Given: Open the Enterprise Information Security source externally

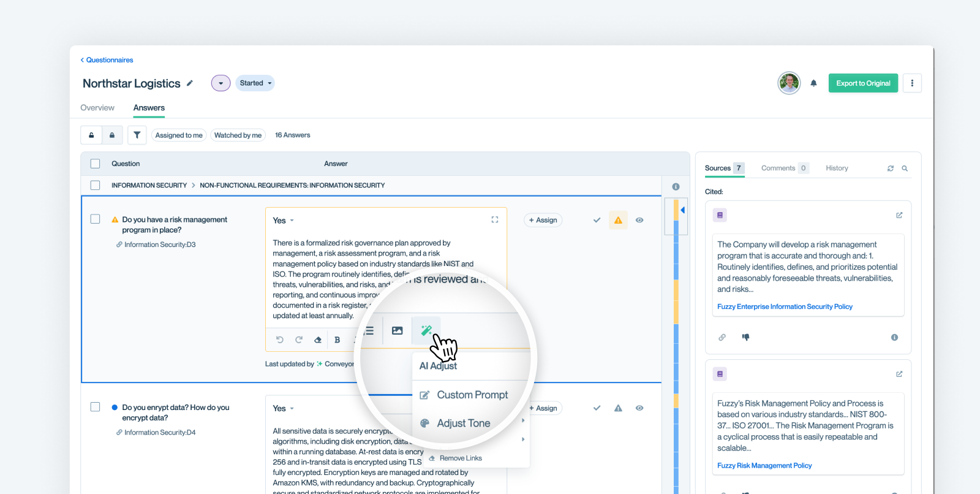Looking at the screenshot, I should (899, 215).
